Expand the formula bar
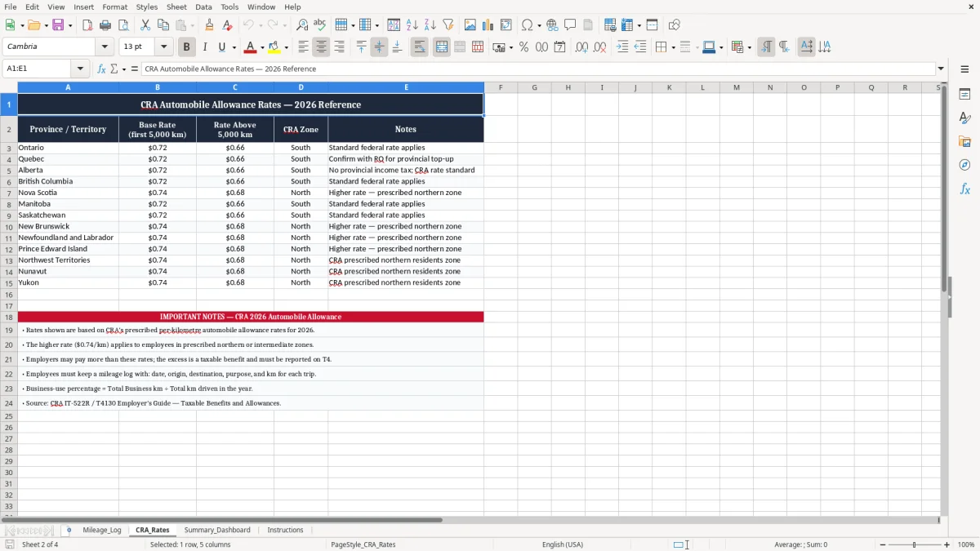Viewport: 980px width, 551px height. pyautogui.click(x=941, y=69)
